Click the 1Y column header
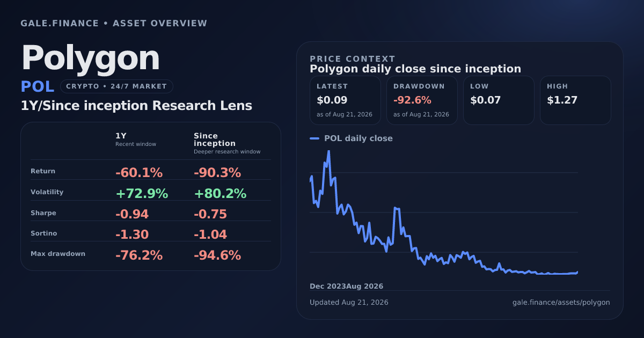 click(x=121, y=136)
